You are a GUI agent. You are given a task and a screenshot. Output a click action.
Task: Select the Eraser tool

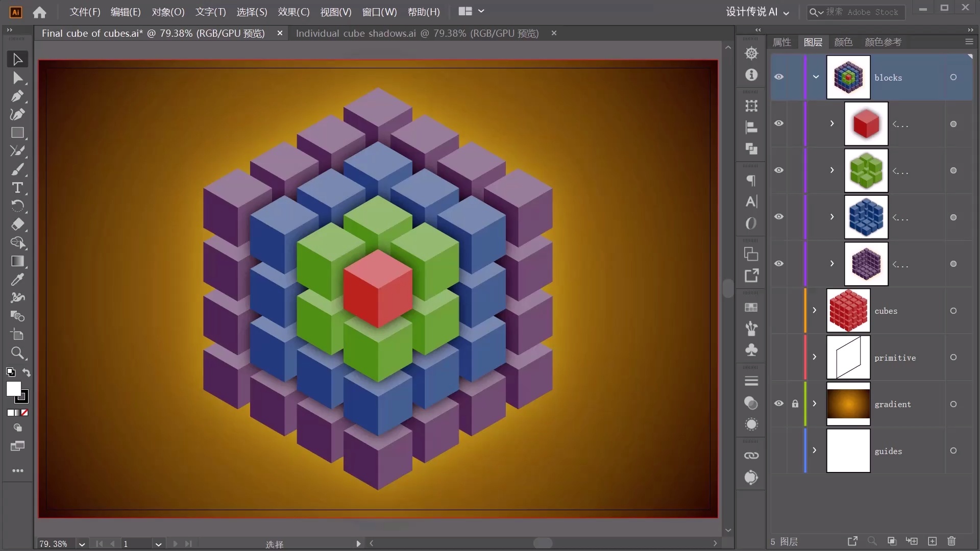point(17,224)
